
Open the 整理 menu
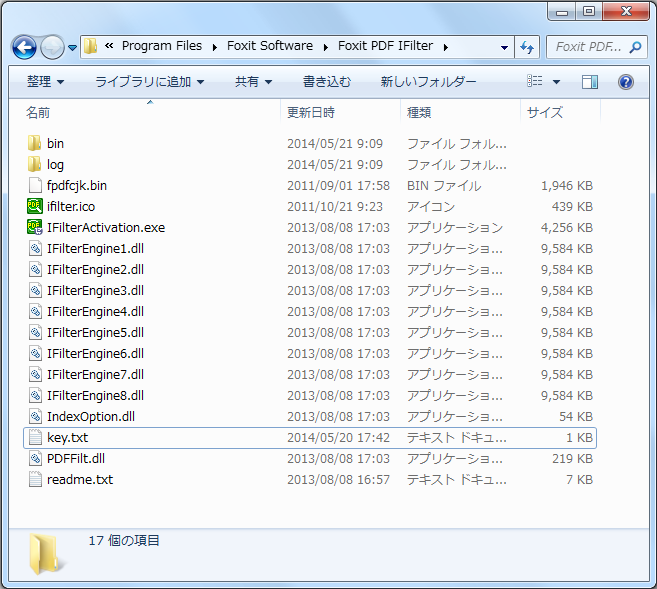(x=45, y=81)
